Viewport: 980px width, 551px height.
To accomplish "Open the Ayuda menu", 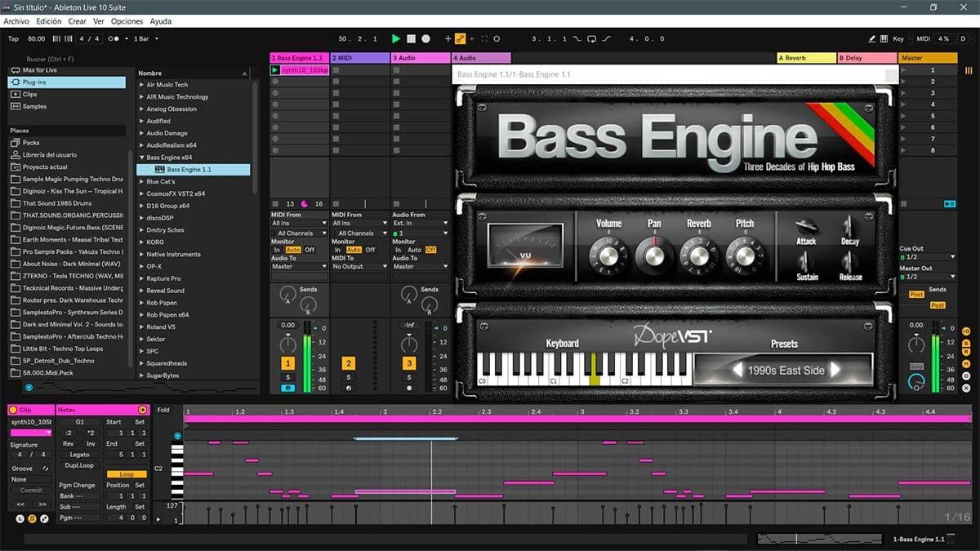I will click(x=161, y=21).
